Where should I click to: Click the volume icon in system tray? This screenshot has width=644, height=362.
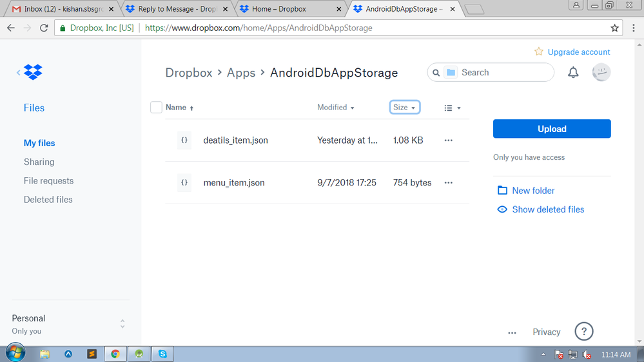click(587, 354)
